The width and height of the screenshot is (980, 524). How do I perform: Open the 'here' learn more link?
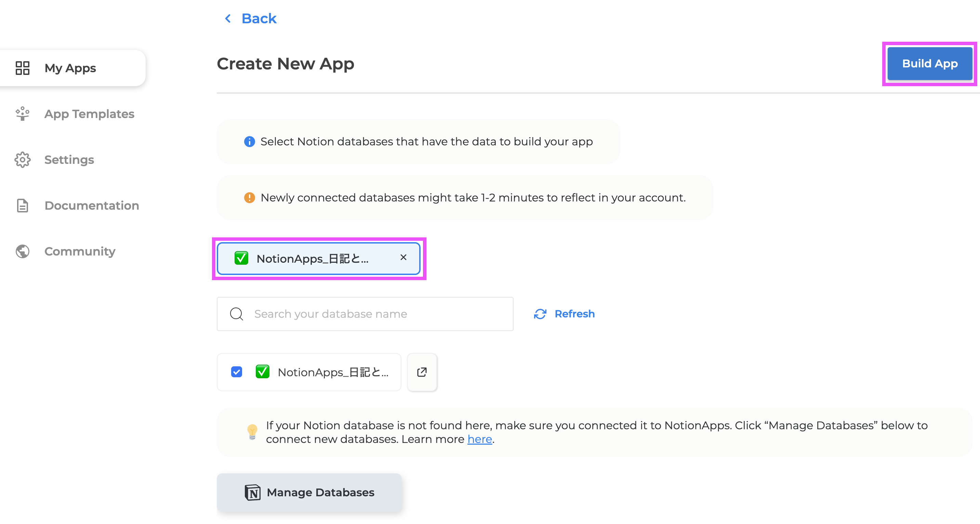click(480, 439)
